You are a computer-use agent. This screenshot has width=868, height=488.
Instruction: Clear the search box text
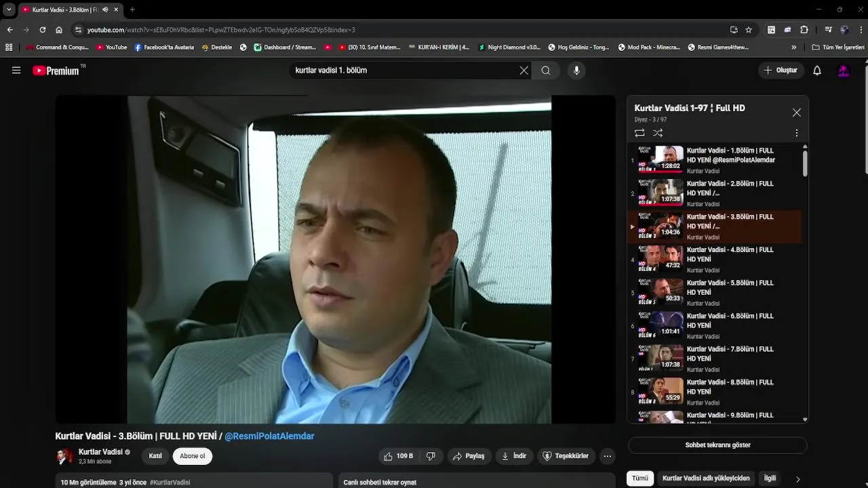[524, 70]
